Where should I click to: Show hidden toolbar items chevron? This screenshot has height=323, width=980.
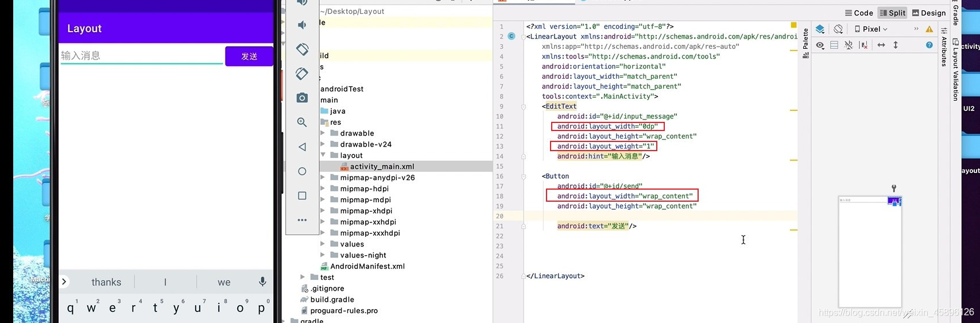coord(916,29)
